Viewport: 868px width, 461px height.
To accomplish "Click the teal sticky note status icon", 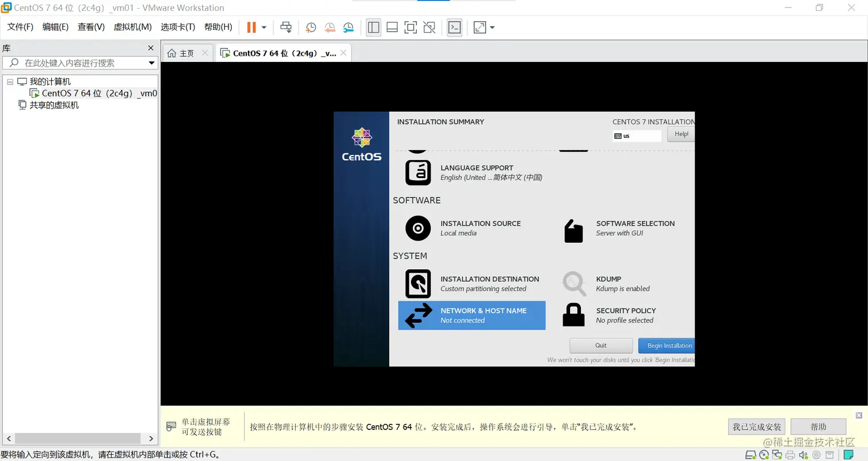I will tap(848, 455).
